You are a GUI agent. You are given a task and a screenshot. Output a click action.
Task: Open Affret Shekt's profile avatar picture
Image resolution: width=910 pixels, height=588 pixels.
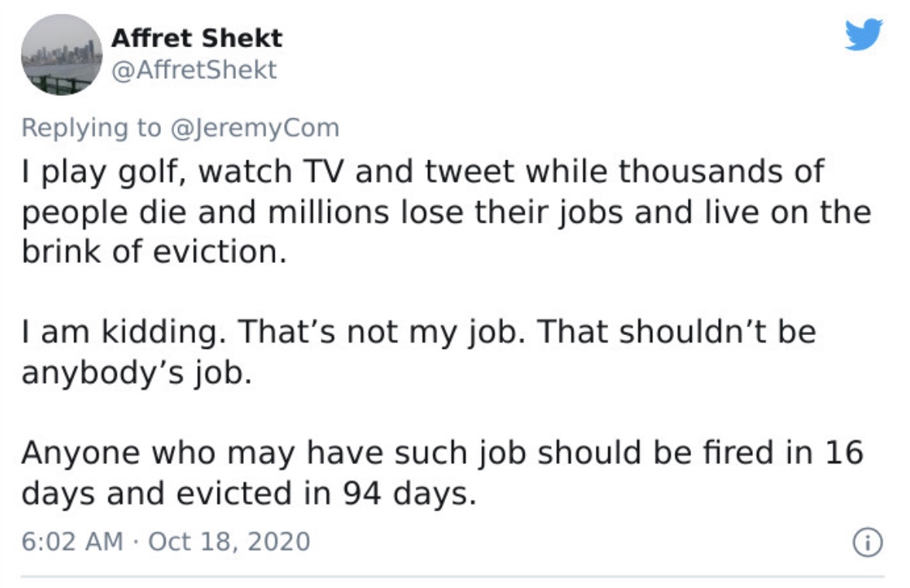(62, 55)
